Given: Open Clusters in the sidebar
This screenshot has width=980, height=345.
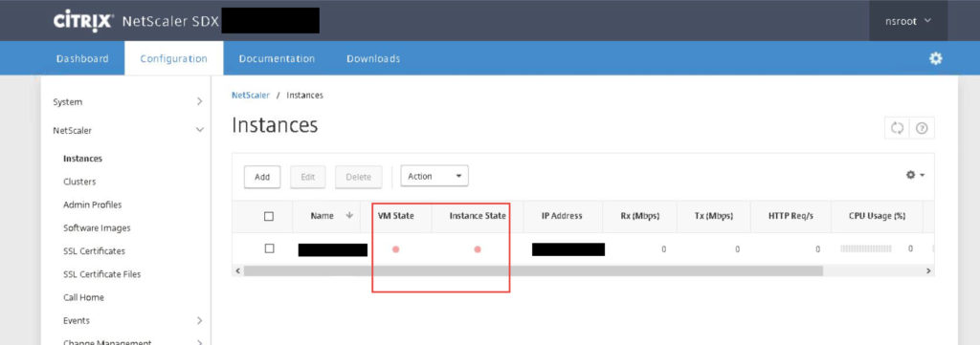Looking at the screenshot, I should pyautogui.click(x=79, y=182).
